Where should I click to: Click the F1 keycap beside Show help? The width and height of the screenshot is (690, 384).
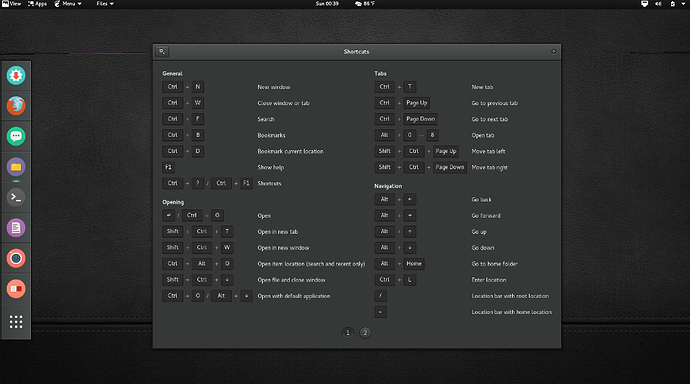168,167
